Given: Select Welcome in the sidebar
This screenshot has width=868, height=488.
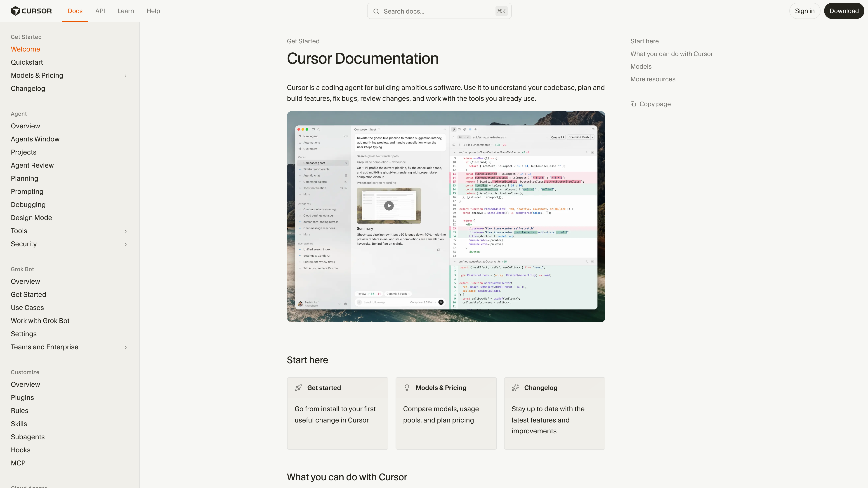Looking at the screenshot, I should tap(25, 49).
